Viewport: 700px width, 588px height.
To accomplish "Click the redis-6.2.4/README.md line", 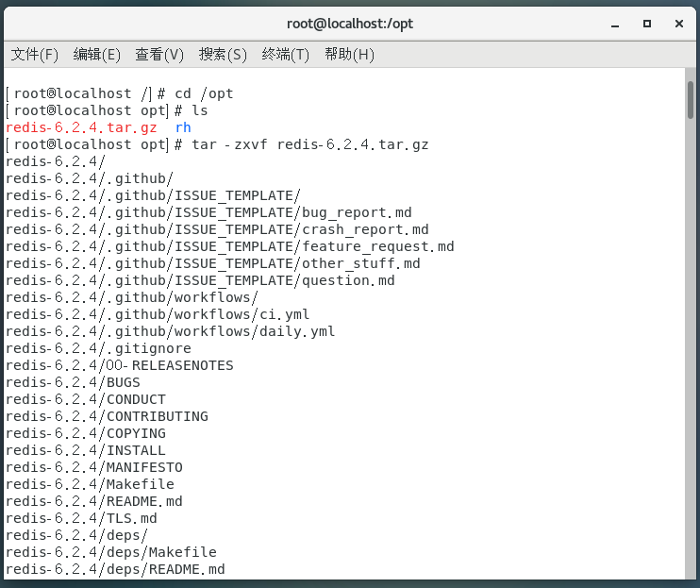I will pyautogui.click(x=94, y=501).
